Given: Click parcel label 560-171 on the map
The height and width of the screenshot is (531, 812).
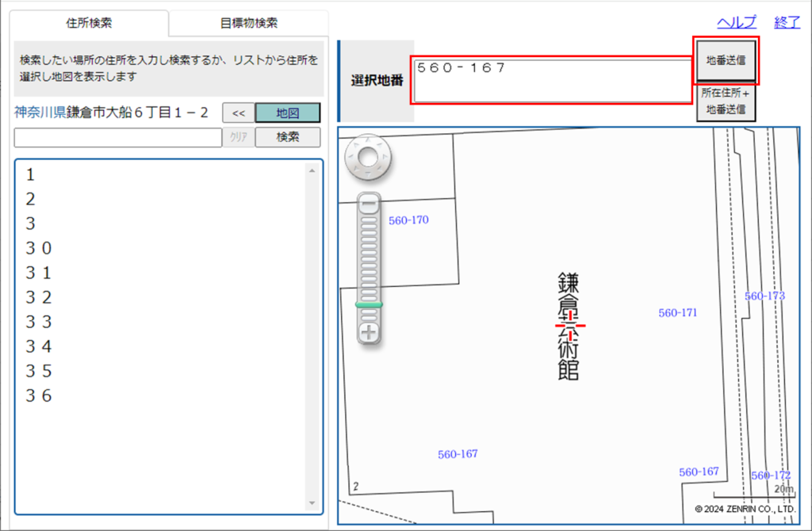Looking at the screenshot, I should (x=677, y=313).
